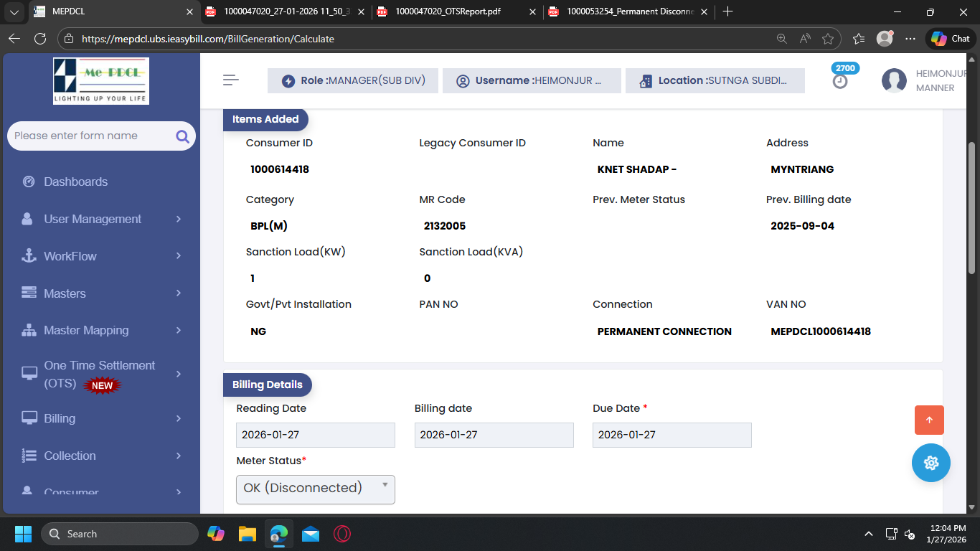Open the user profile avatar

coord(894,80)
